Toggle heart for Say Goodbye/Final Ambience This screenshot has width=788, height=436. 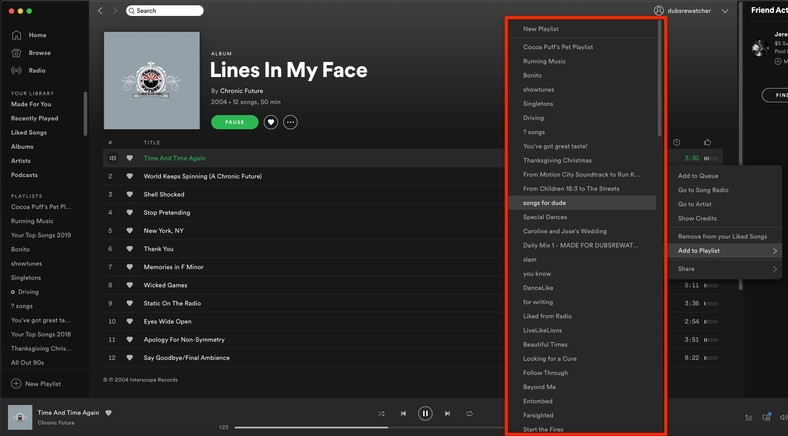click(x=130, y=358)
